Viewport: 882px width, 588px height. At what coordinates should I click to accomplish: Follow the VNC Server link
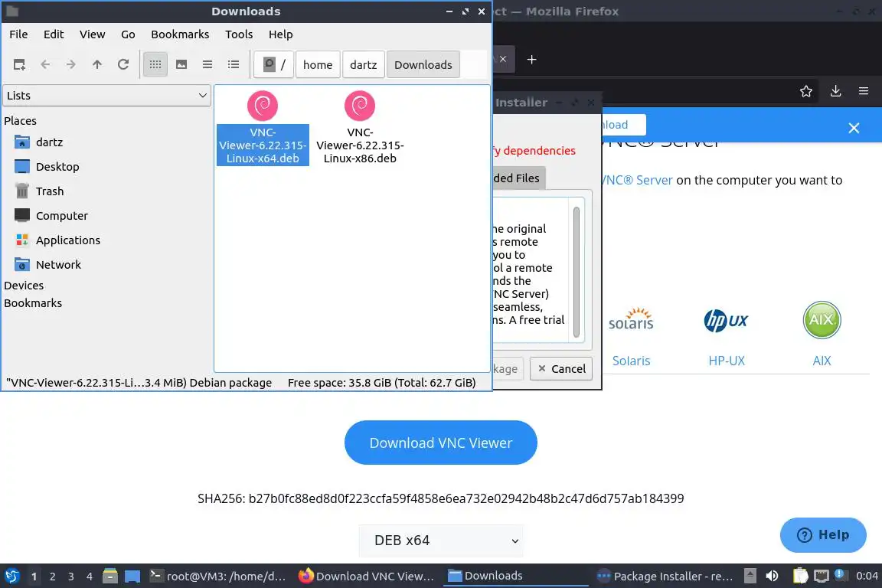coord(637,180)
